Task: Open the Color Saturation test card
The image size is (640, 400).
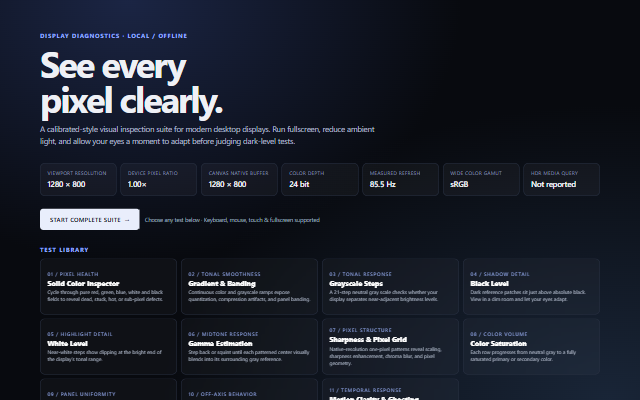Action: [x=531, y=347]
